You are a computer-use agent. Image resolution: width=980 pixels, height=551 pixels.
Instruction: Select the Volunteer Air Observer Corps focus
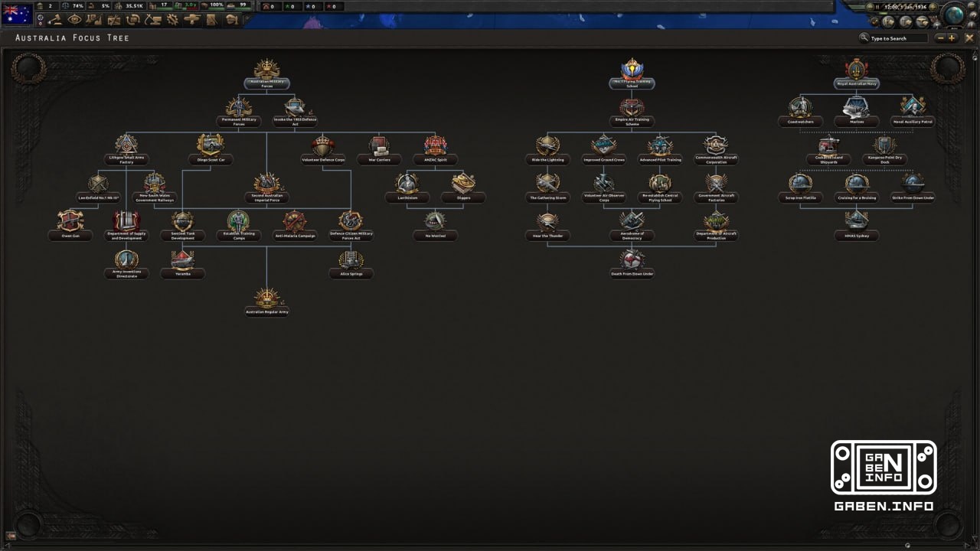(x=604, y=188)
